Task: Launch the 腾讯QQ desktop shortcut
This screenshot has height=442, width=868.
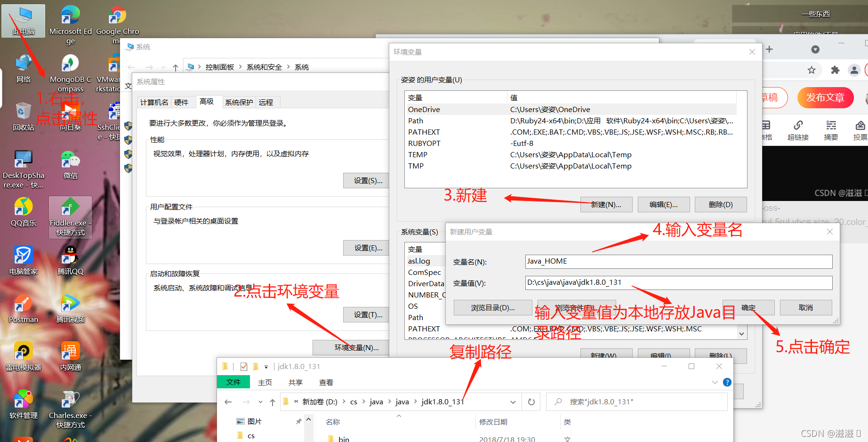Action: [71, 260]
